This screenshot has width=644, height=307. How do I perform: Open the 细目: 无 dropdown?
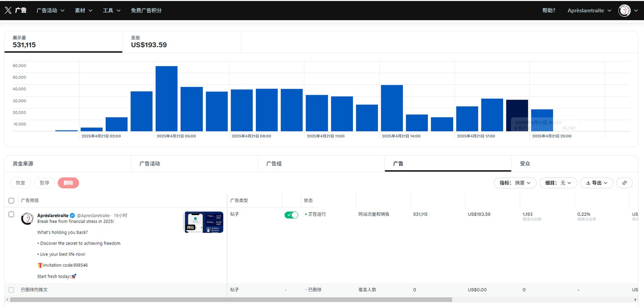tap(558, 183)
